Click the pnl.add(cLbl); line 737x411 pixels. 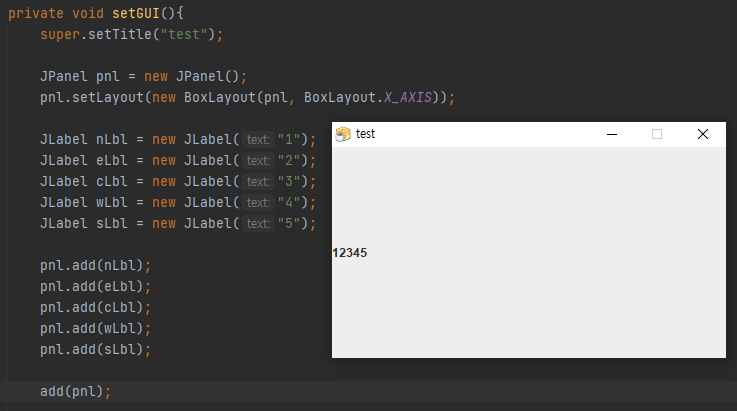95,308
